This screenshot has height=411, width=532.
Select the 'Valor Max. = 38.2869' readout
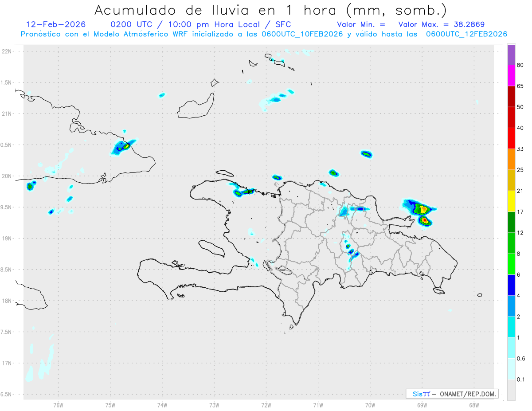point(441,24)
